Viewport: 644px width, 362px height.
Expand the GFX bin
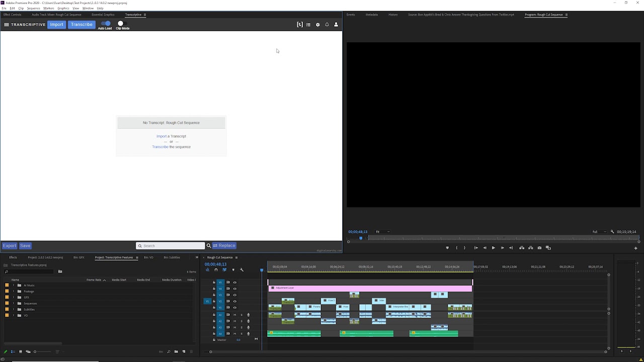(x=14, y=298)
